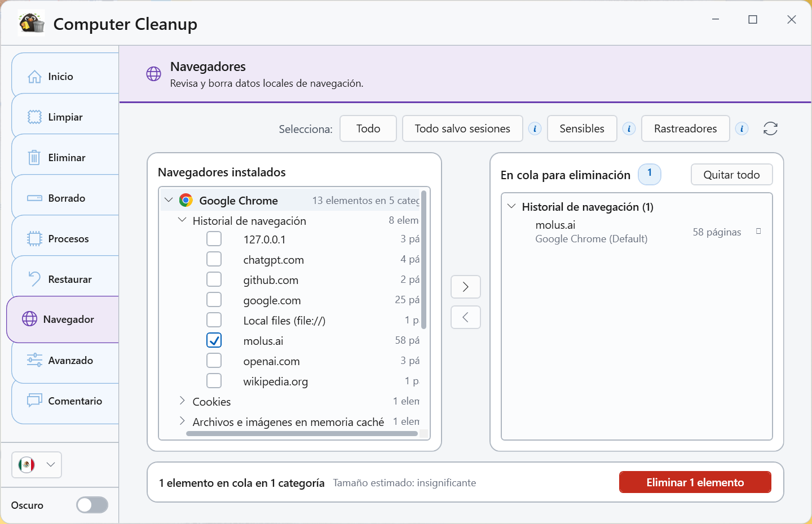Switch to the Procesos sidebar tab
The width and height of the screenshot is (812, 524).
click(65, 238)
